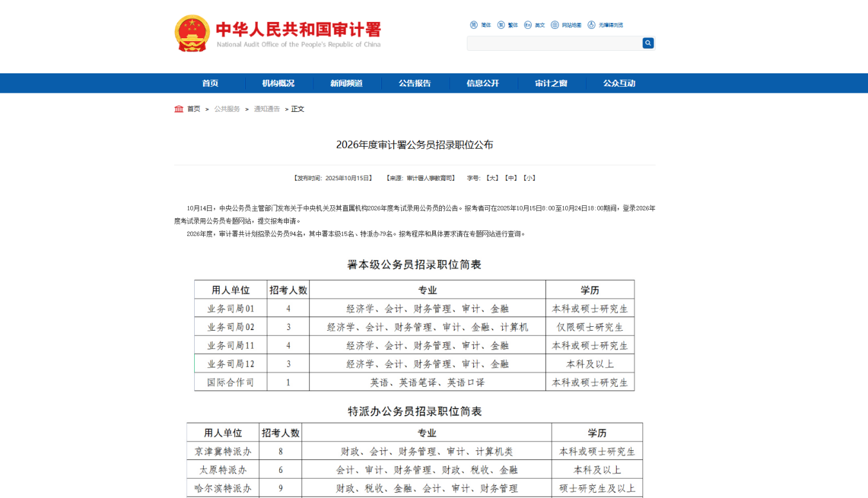This screenshot has width=868, height=498.
Task: Open the 公告报告 navigation menu
Action: (415, 83)
